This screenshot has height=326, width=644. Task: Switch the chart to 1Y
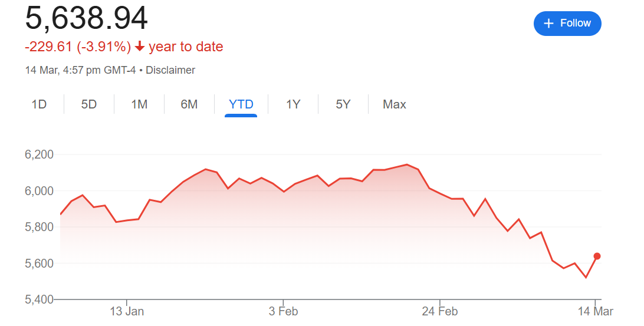[293, 105]
